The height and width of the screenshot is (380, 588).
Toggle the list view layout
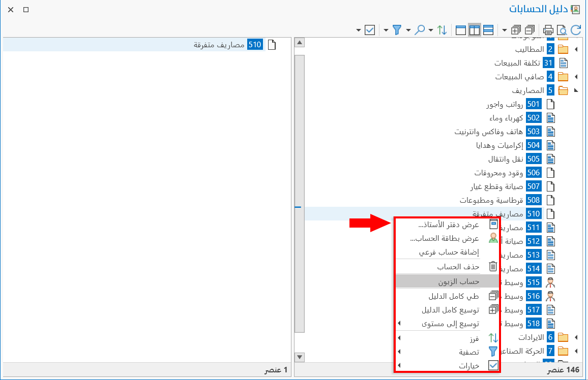[x=488, y=30]
